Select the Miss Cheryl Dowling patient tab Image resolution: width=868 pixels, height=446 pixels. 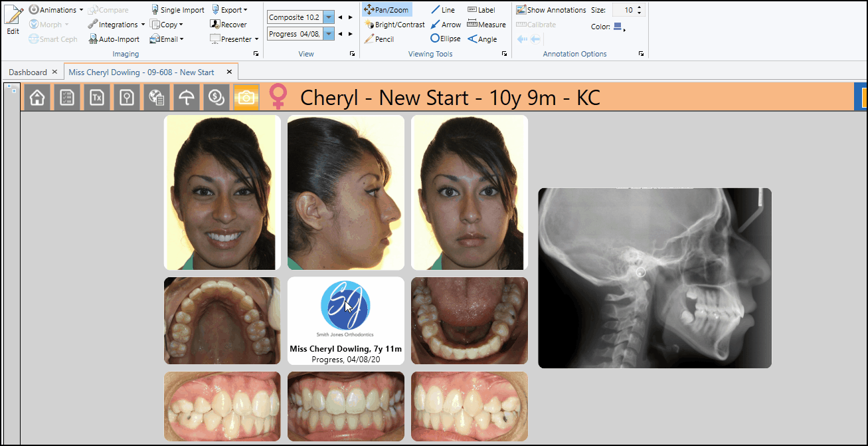click(141, 72)
